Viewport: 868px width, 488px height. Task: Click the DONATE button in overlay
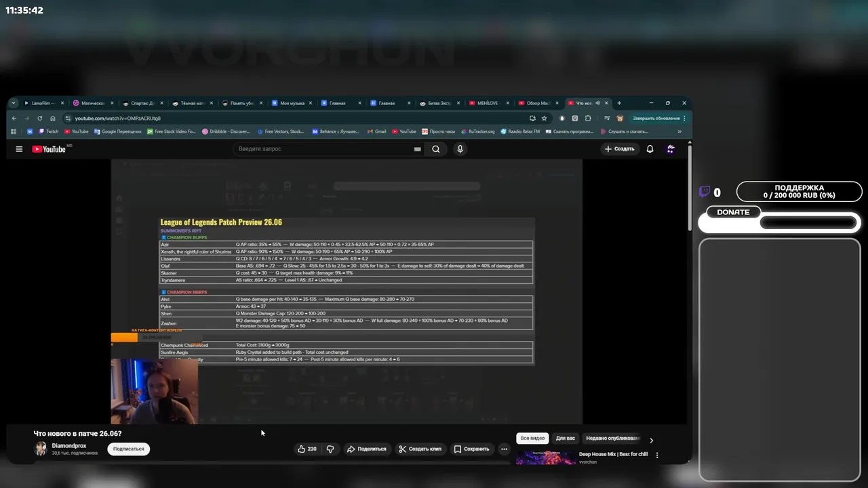(733, 212)
